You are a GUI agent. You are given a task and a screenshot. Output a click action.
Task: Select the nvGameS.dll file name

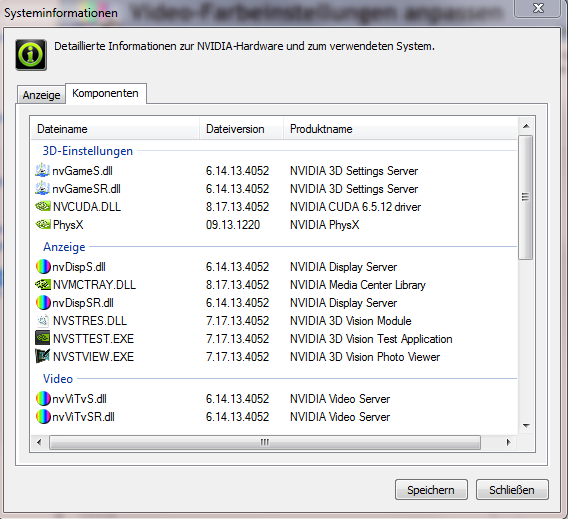(82, 171)
